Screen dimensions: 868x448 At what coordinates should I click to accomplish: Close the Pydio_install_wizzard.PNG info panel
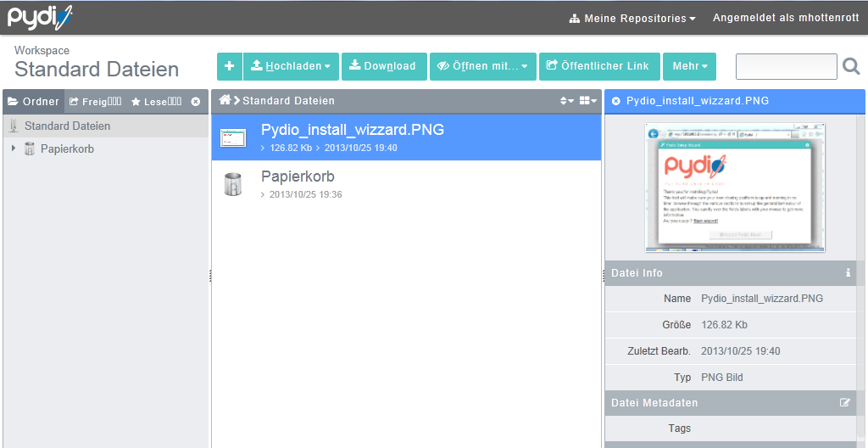[616, 101]
